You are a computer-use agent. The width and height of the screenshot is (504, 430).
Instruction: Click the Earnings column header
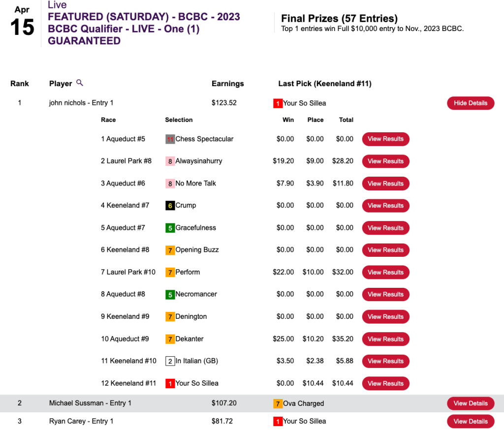click(227, 84)
